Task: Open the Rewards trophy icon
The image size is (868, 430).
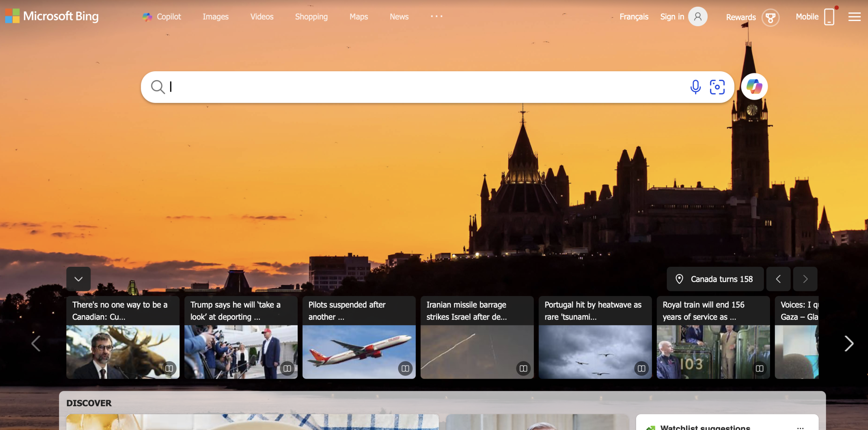Action: click(770, 17)
